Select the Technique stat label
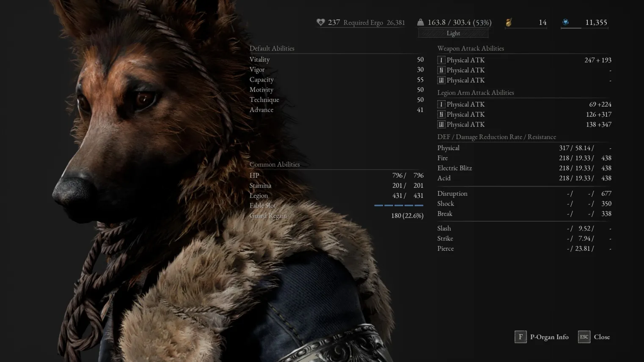Screen dimensions: 644x362 coord(264,100)
